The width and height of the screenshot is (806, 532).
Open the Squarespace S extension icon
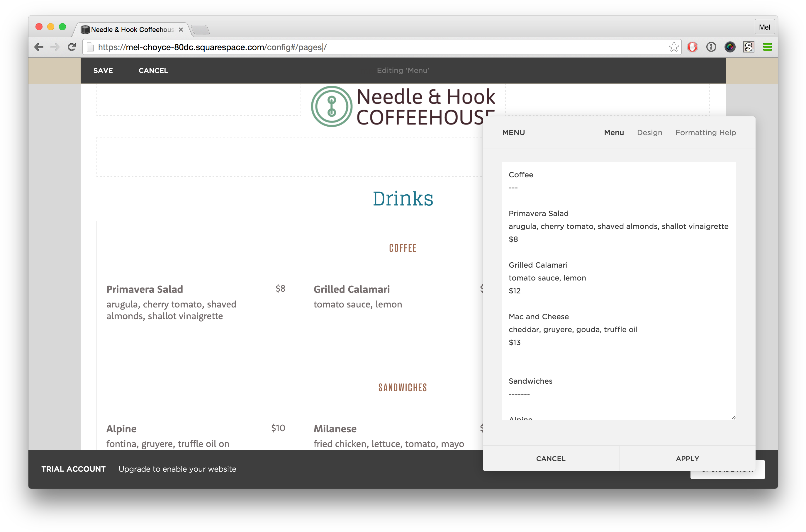click(x=748, y=47)
